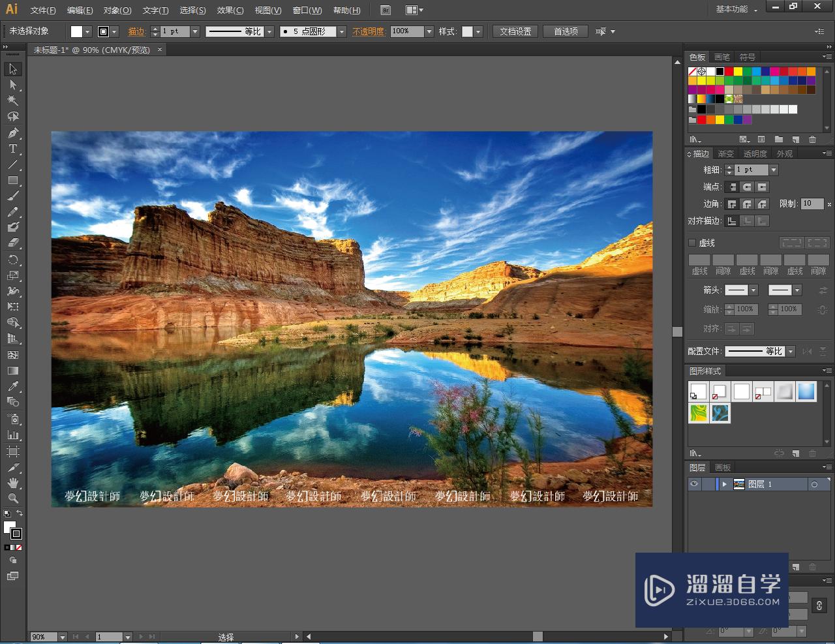Open stroke weight dropdown in control bar
The image size is (835, 644).
coord(194,31)
